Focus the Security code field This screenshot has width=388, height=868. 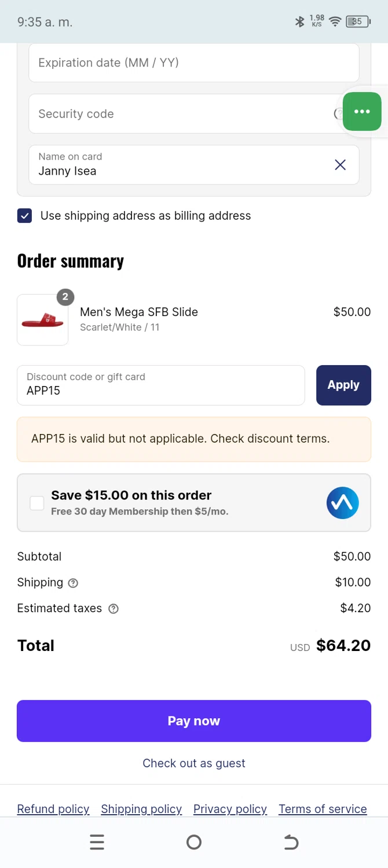(180, 114)
